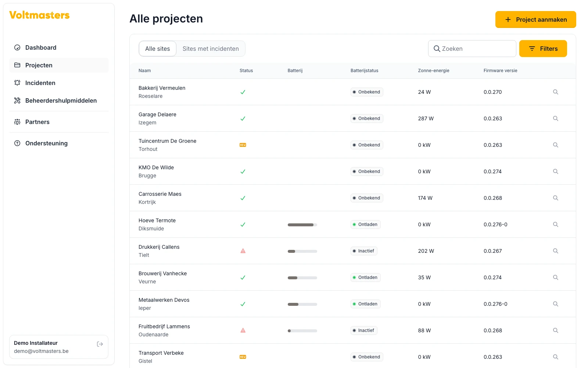588x368 pixels.
Task: Open project Bakkerij Vermeulen
Action: (x=162, y=88)
